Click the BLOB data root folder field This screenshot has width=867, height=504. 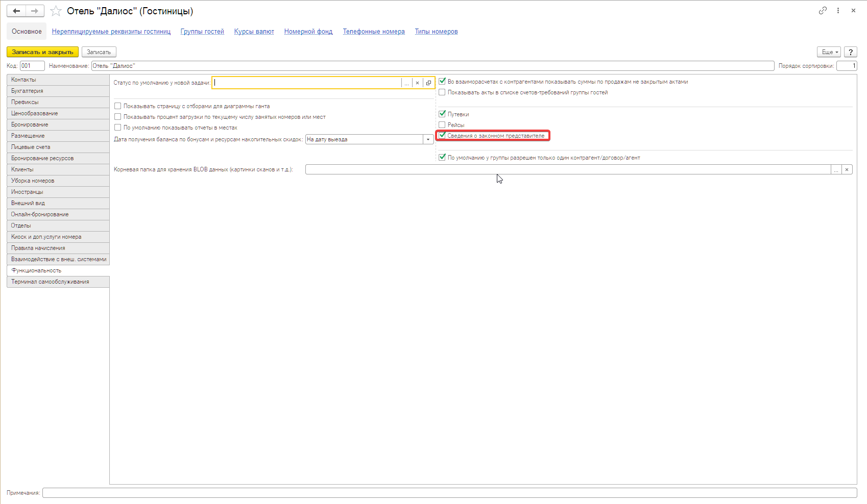pyautogui.click(x=568, y=170)
